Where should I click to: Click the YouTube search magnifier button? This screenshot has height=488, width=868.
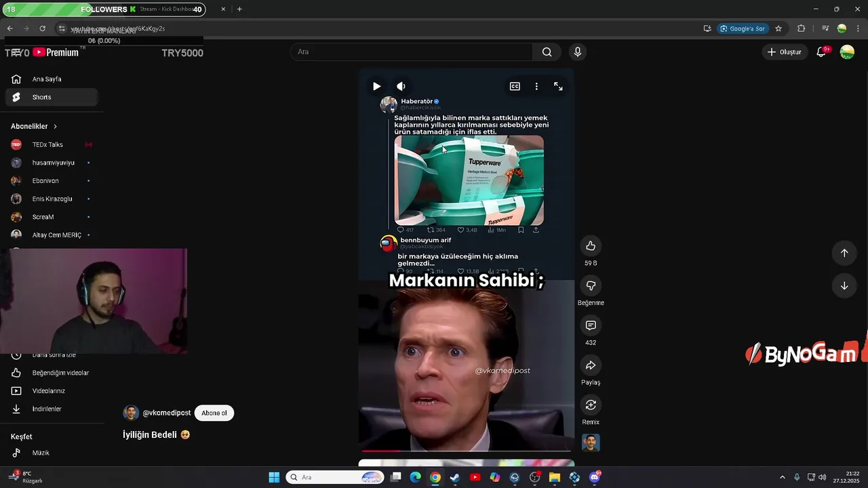(547, 52)
